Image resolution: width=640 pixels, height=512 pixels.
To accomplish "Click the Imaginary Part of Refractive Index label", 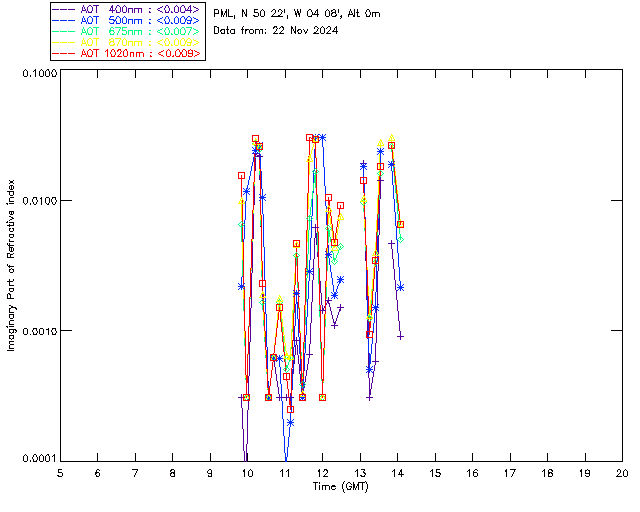I will 11,265.
